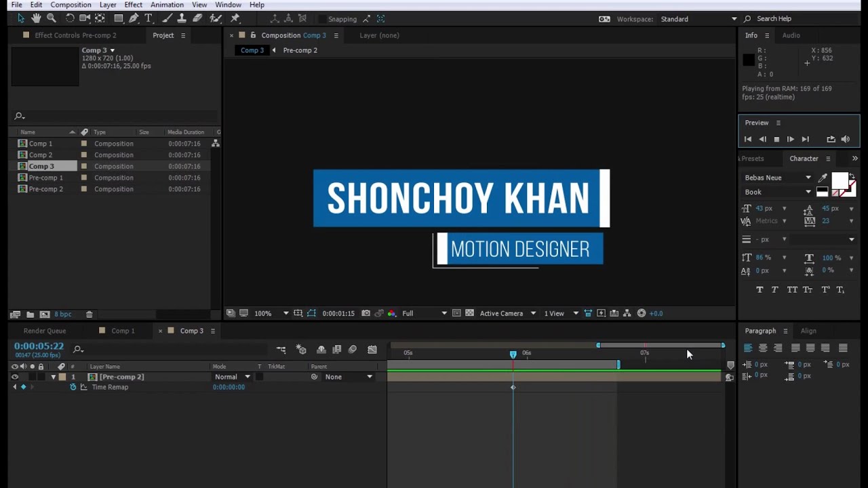This screenshot has width=868, height=488.
Task: Open the show channel RGB icon
Action: (x=391, y=313)
